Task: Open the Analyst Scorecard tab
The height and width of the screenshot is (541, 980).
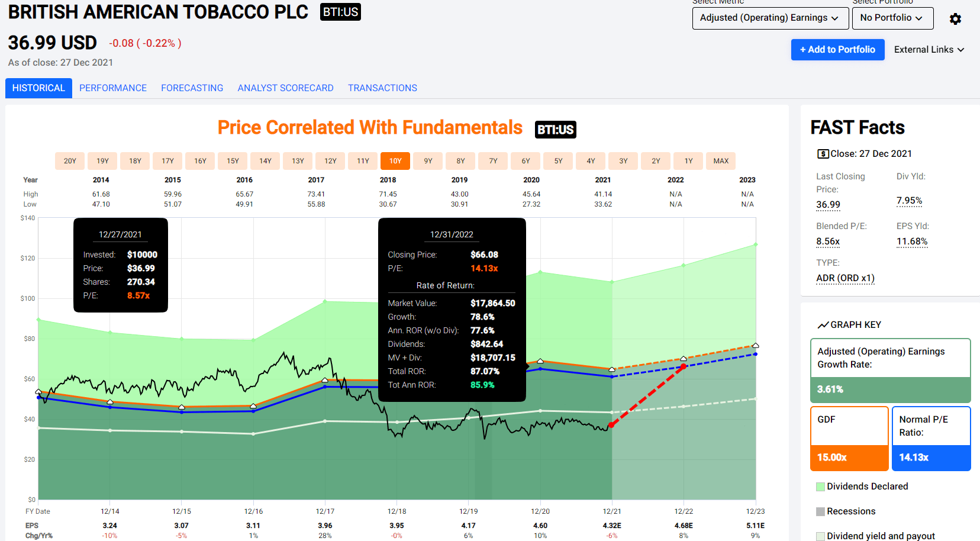Action: click(x=286, y=88)
